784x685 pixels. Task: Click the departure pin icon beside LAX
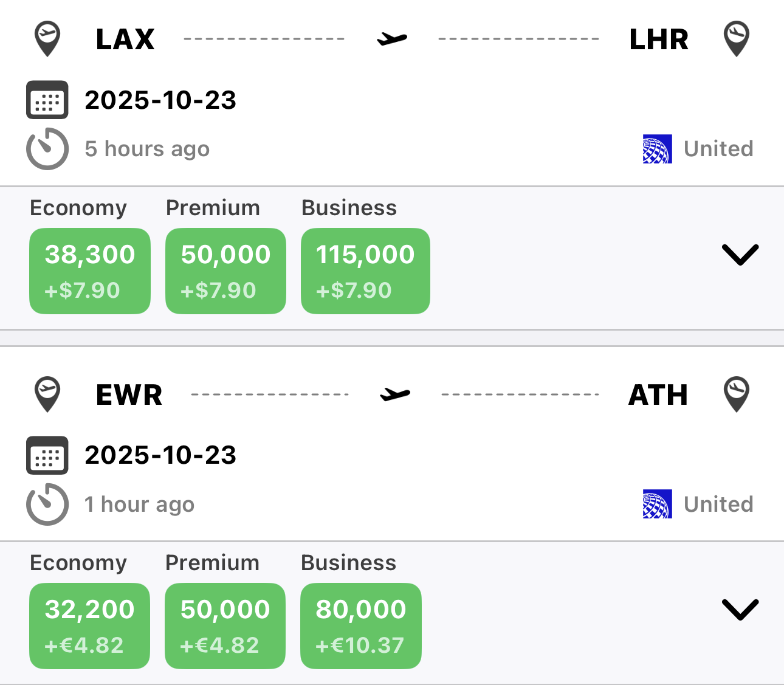(47, 39)
